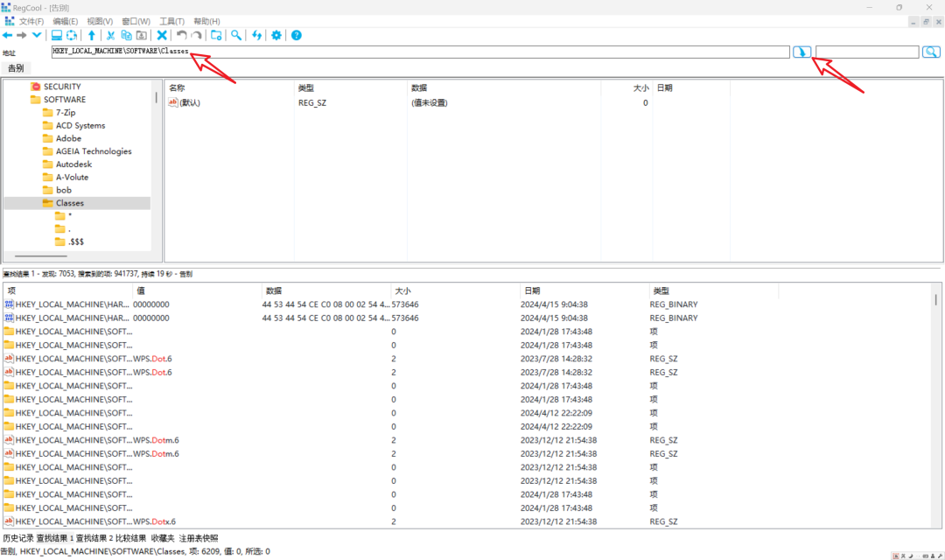Open the 帮助(H) menu
The height and width of the screenshot is (560, 945).
(x=206, y=21)
